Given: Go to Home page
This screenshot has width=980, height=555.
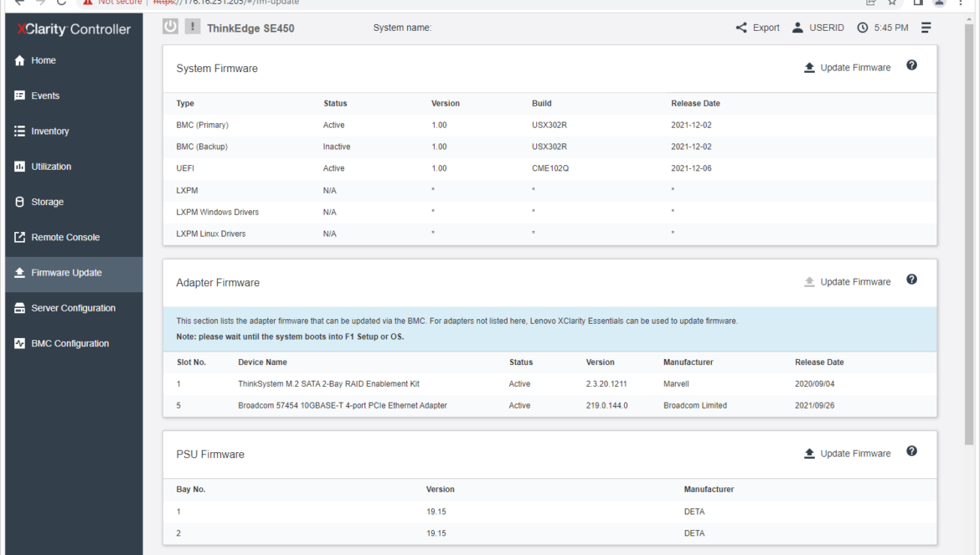Looking at the screenshot, I should point(74,60).
